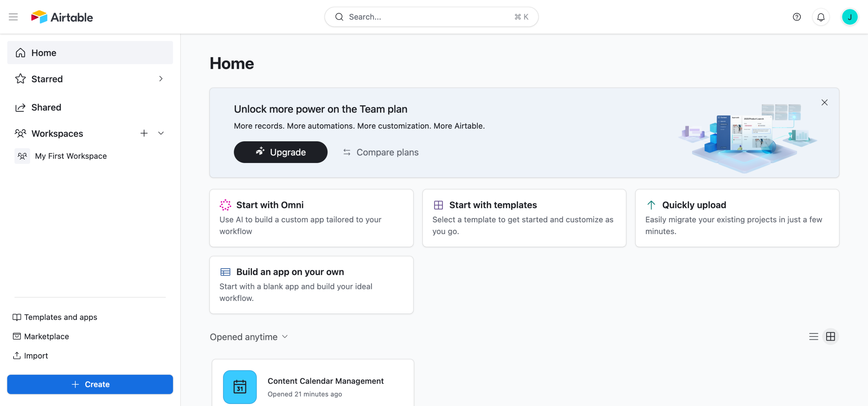This screenshot has width=868, height=406.
Task: Open the help question mark icon
Action: click(x=796, y=17)
